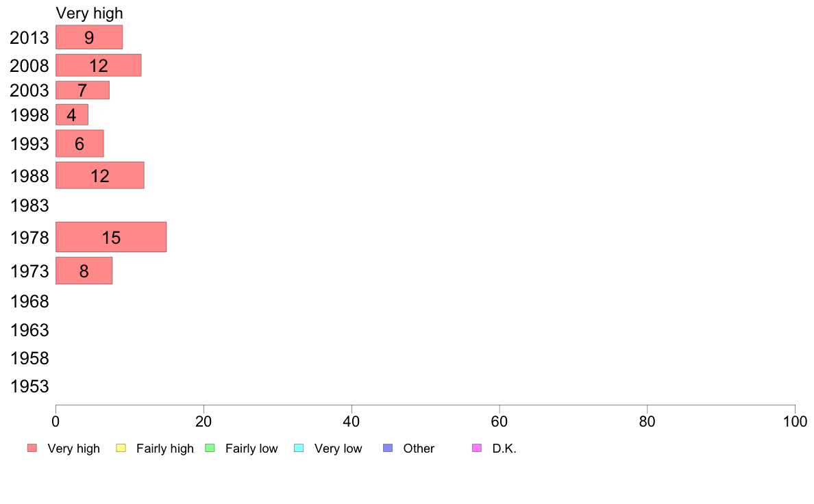Select the 1988 bar showing 12

point(100,175)
